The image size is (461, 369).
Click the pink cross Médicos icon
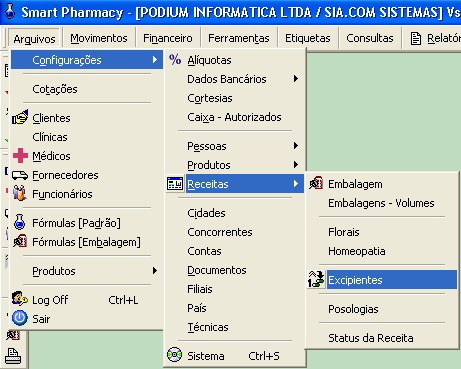[20, 156]
